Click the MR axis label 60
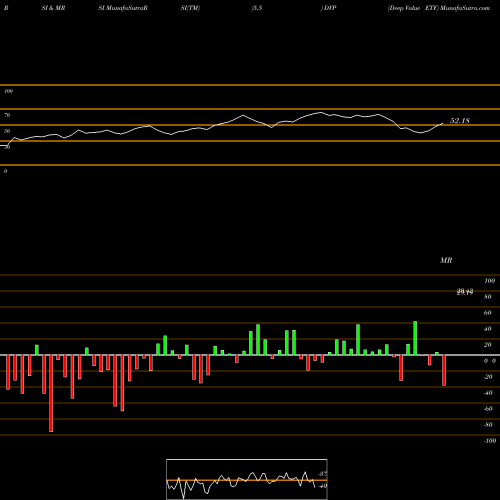Image resolution: width=500 pixels, height=500 pixels. click(488, 313)
